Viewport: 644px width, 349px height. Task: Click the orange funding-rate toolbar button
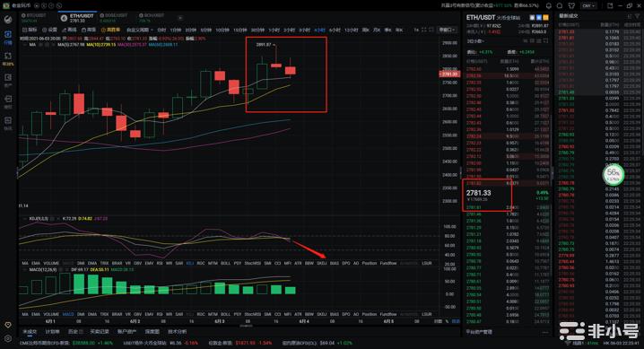(110, 30)
